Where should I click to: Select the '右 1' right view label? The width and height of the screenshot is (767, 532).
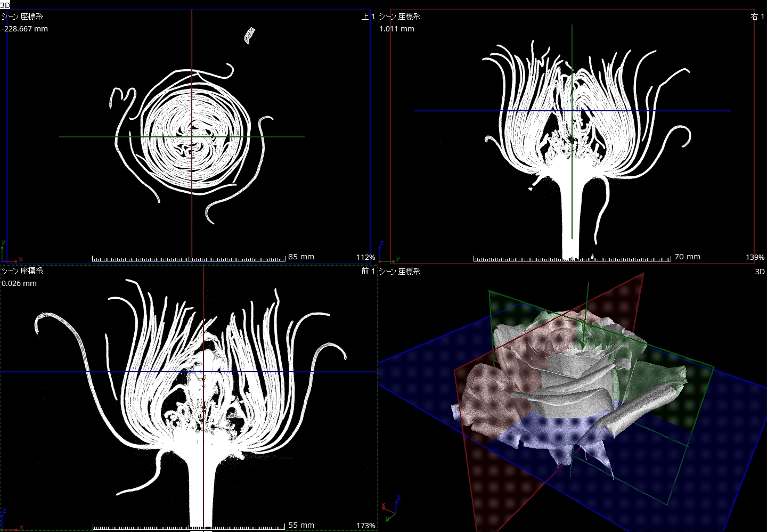point(757,17)
